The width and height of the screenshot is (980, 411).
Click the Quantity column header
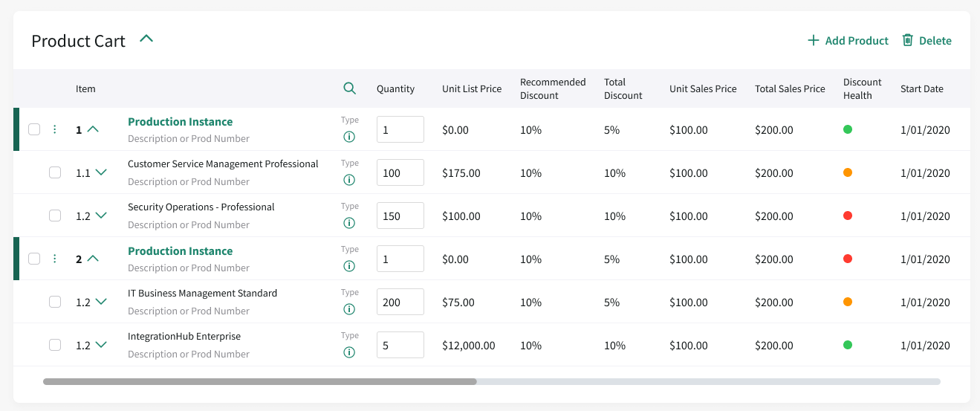tap(395, 88)
